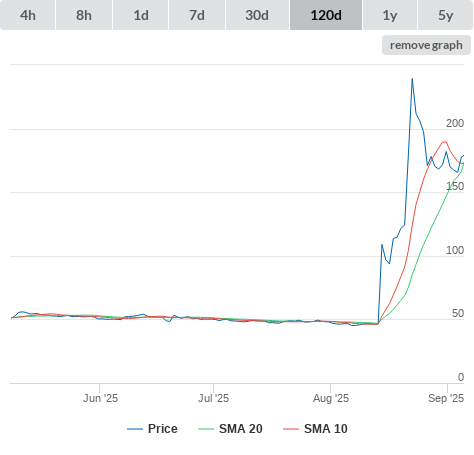Click the green SMA 20 legend marker

pos(206,429)
